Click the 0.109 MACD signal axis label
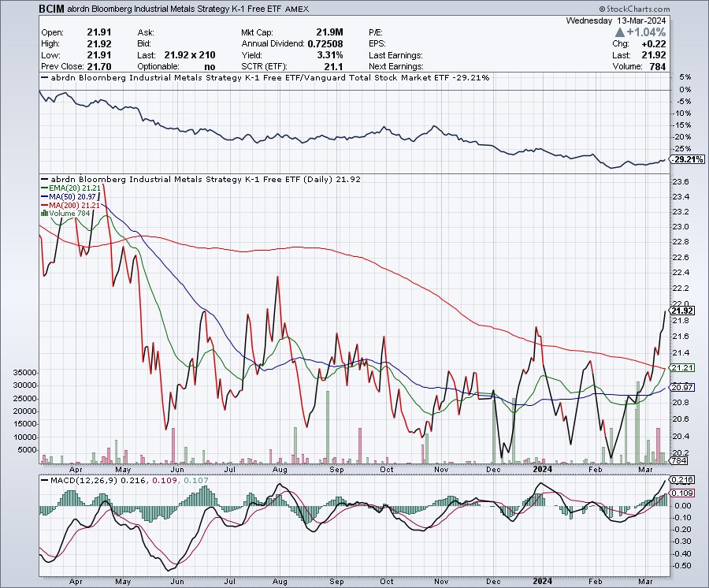Image resolution: width=709 pixels, height=588 pixels. pos(682,493)
